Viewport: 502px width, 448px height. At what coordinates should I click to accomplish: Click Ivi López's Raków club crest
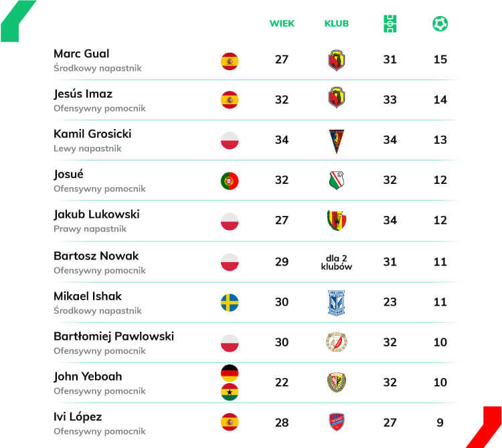336,422
